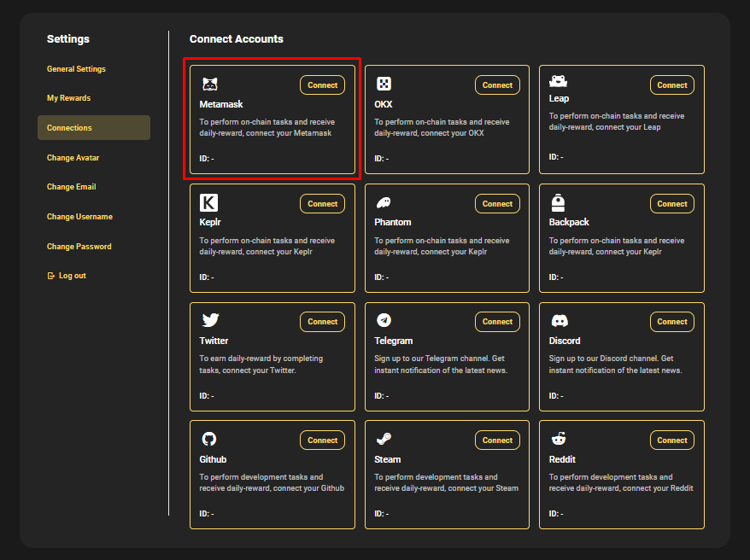Click the Backpack card title
Viewport: 750px width, 560px height.
(x=569, y=222)
